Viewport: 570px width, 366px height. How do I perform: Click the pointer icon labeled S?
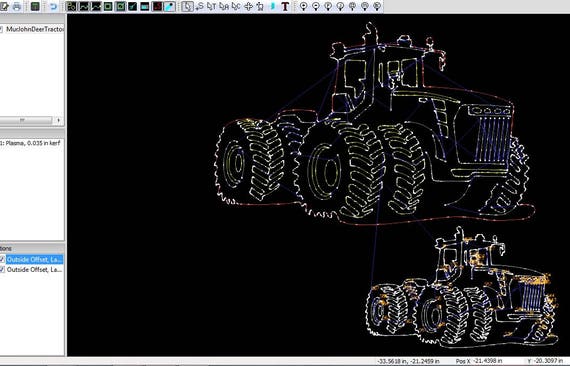199,7
